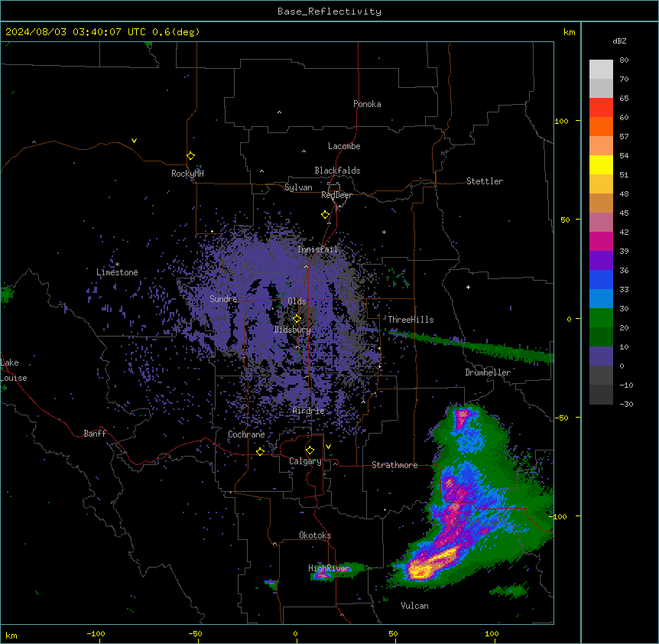Click the ThreeHills label

tap(411, 320)
